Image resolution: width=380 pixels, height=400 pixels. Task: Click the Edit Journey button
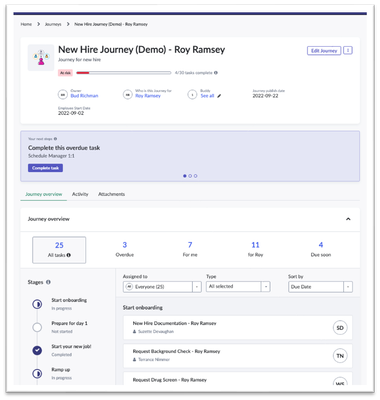point(324,51)
